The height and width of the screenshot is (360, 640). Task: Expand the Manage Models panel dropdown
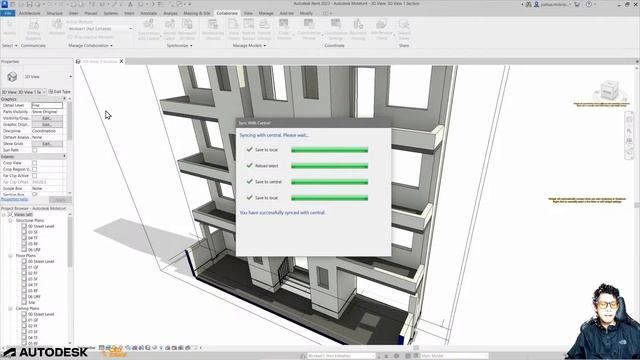coord(265,46)
